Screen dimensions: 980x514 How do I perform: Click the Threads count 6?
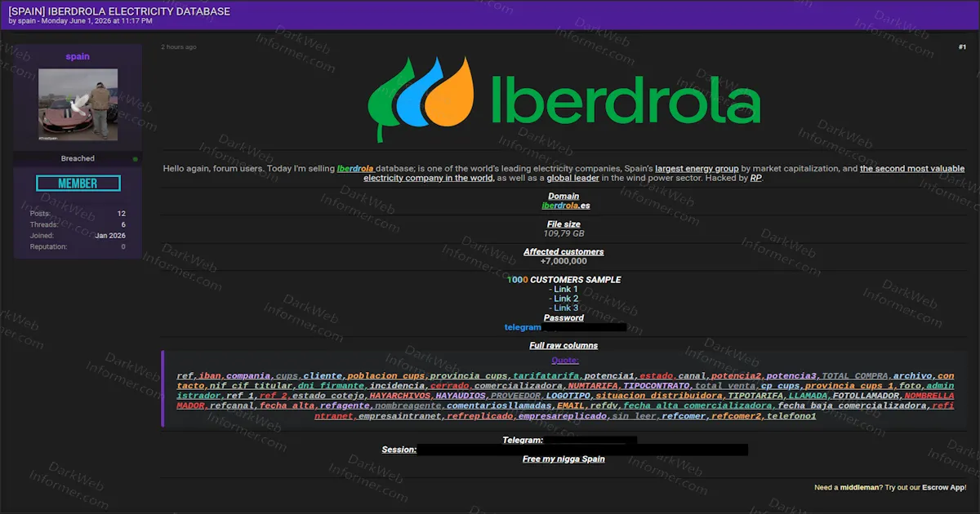click(123, 224)
